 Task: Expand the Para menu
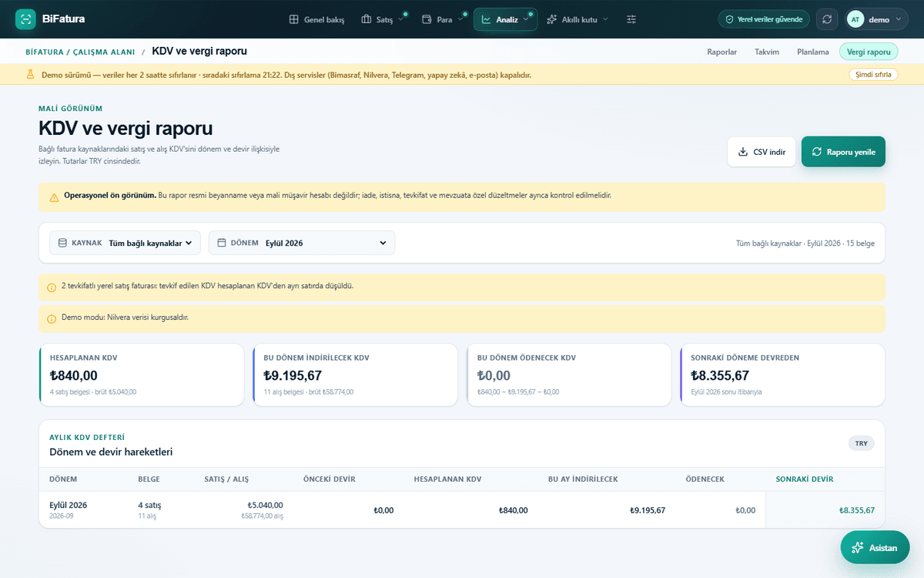coord(443,19)
